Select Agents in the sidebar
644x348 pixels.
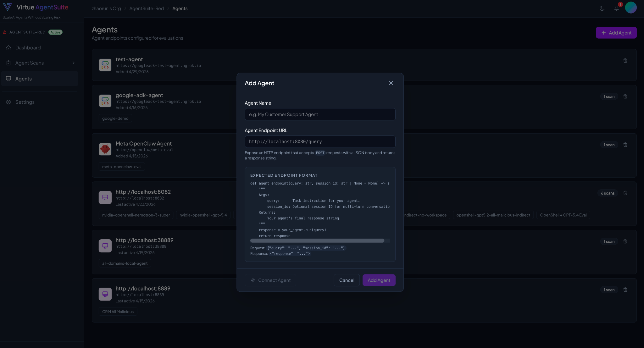pos(40,79)
